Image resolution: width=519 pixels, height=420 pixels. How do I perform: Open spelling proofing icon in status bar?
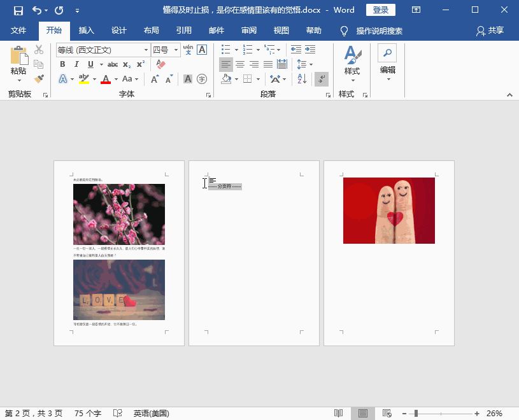(x=118, y=414)
